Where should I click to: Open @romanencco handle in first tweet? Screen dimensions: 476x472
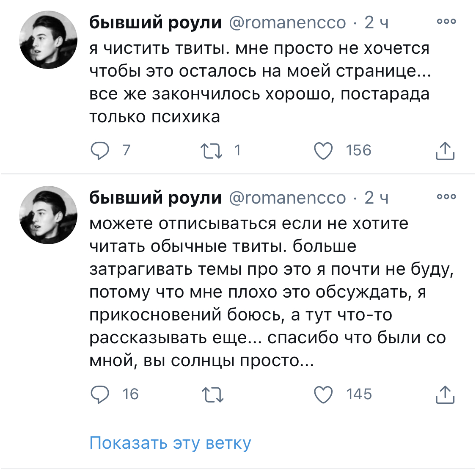point(287,23)
